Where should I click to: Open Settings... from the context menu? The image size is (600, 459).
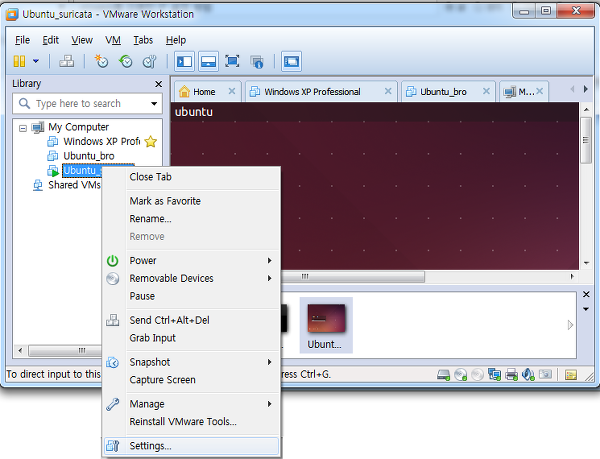191,446
